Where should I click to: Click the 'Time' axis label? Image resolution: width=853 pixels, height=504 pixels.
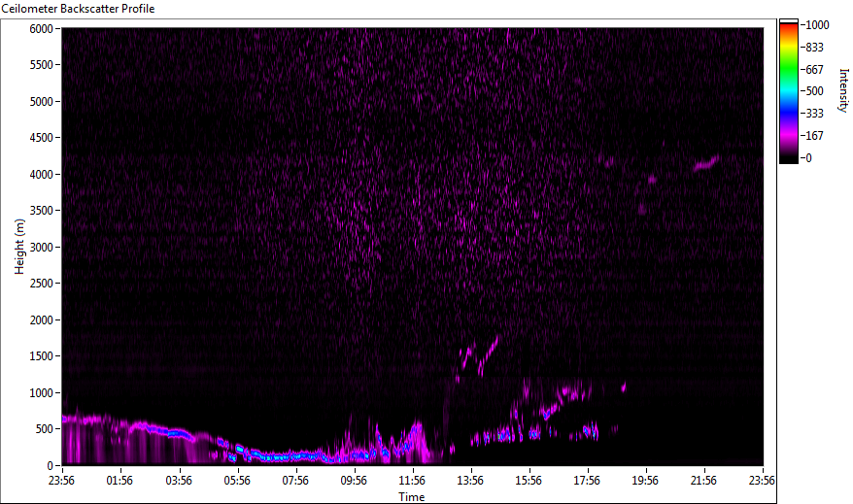tap(411, 496)
